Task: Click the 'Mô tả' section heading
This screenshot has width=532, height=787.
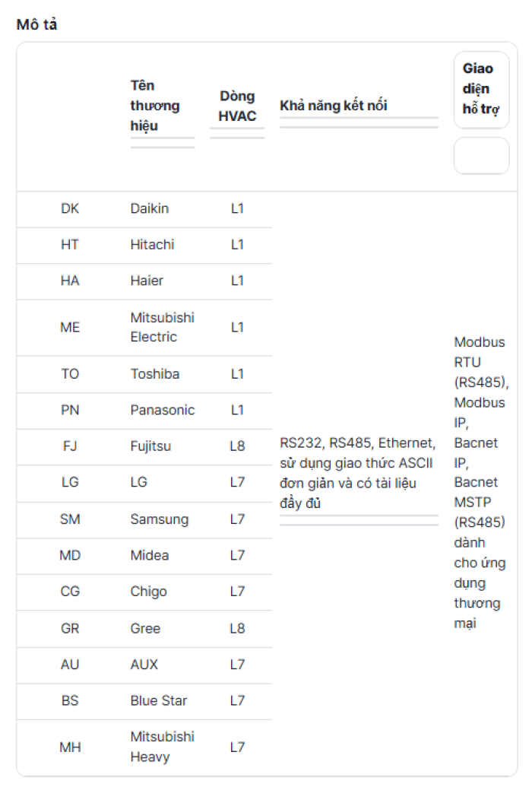Action: [x=36, y=24]
